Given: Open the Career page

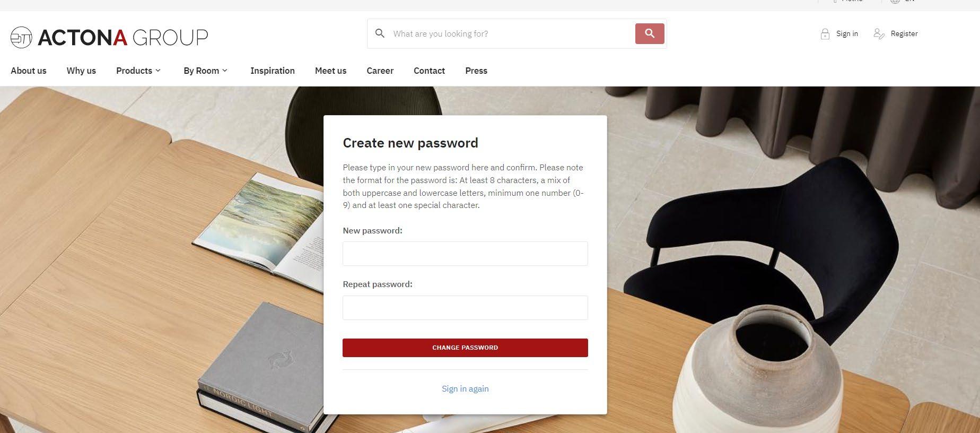Looking at the screenshot, I should point(380,71).
